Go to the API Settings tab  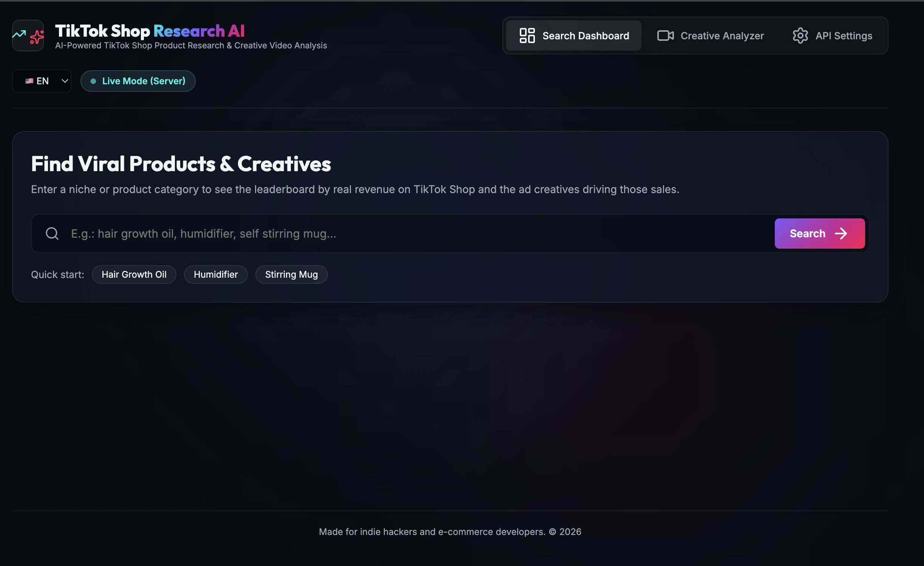(x=832, y=36)
